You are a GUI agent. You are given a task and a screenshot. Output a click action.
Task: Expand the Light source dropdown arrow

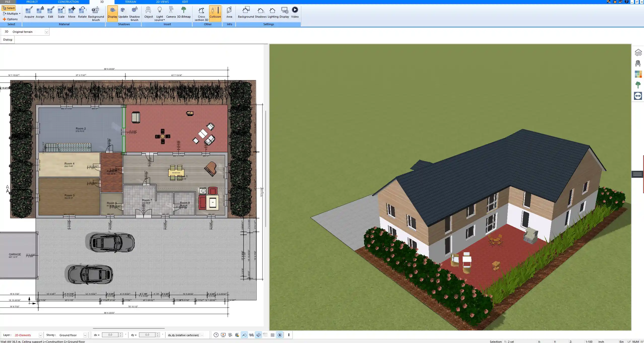point(164,20)
